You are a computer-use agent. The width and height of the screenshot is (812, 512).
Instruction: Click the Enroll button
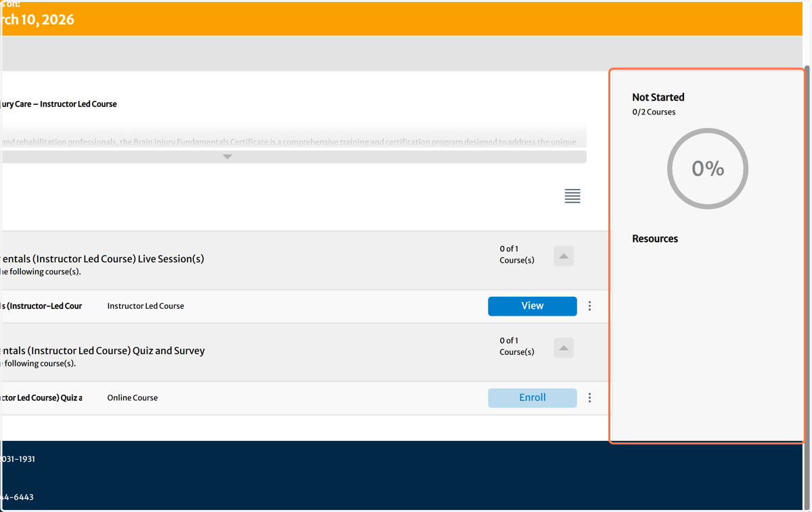click(533, 398)
